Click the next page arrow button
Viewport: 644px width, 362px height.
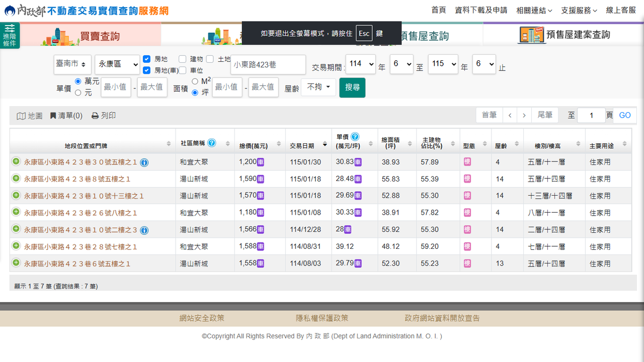pyautogui.click(x=524, y=115)
